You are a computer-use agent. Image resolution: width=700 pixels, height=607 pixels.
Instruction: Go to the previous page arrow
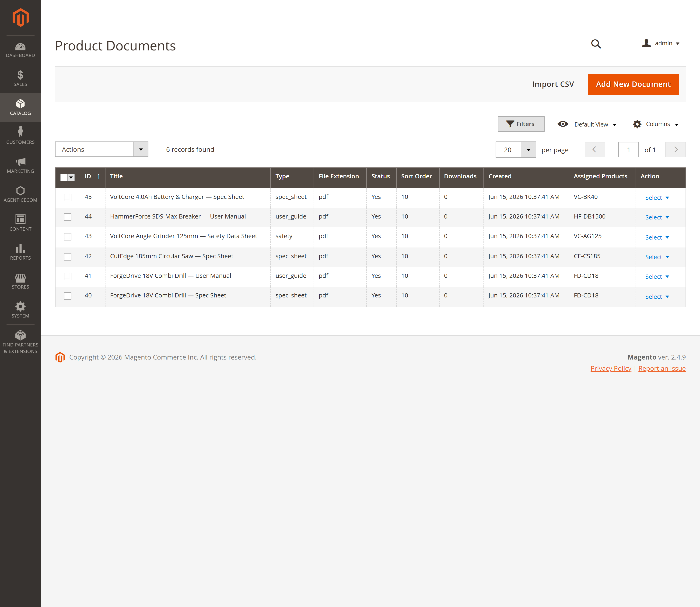point(595,150)
